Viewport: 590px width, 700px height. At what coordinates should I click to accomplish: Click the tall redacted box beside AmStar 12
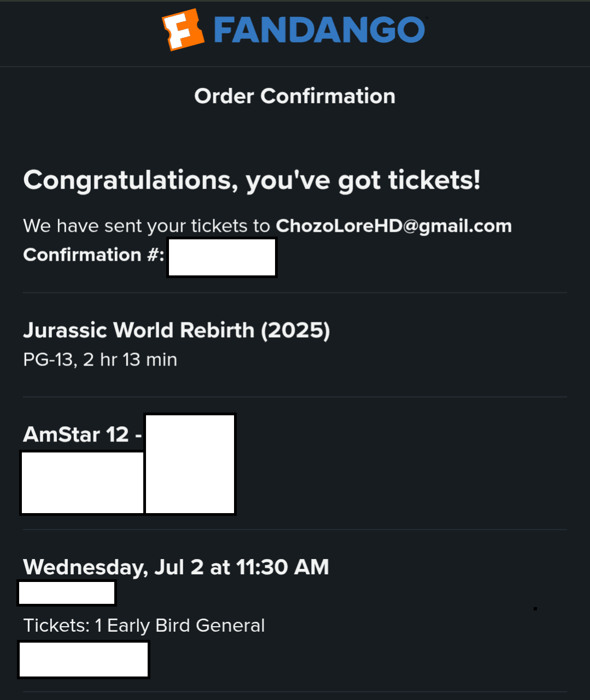pyautogui.click(x=190, y=464)
